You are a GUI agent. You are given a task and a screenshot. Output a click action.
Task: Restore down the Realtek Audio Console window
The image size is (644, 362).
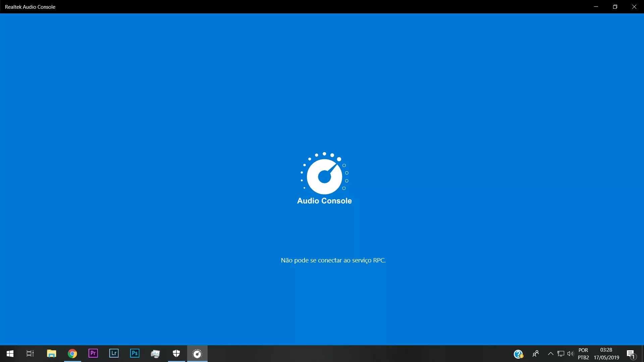[615, 7]
